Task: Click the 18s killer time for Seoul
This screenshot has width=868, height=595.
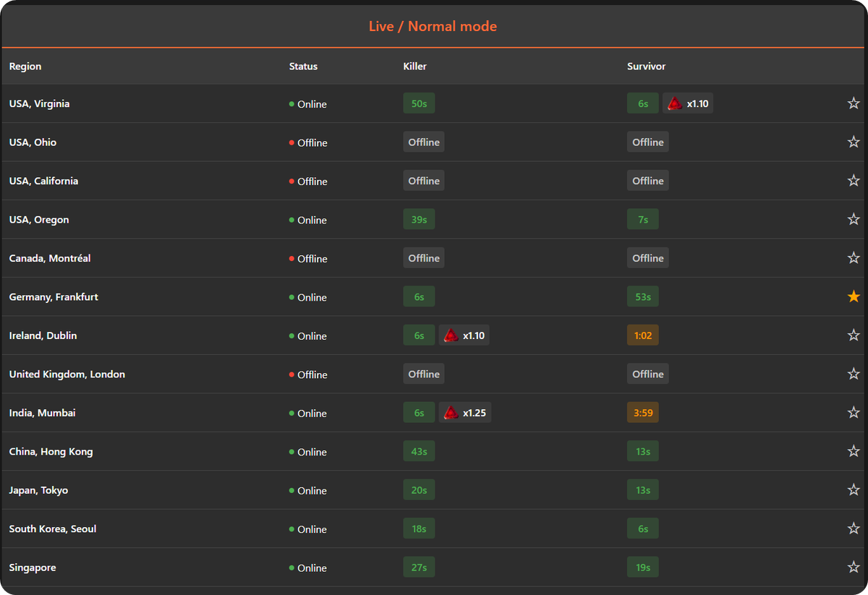Action: coord(419,528)
